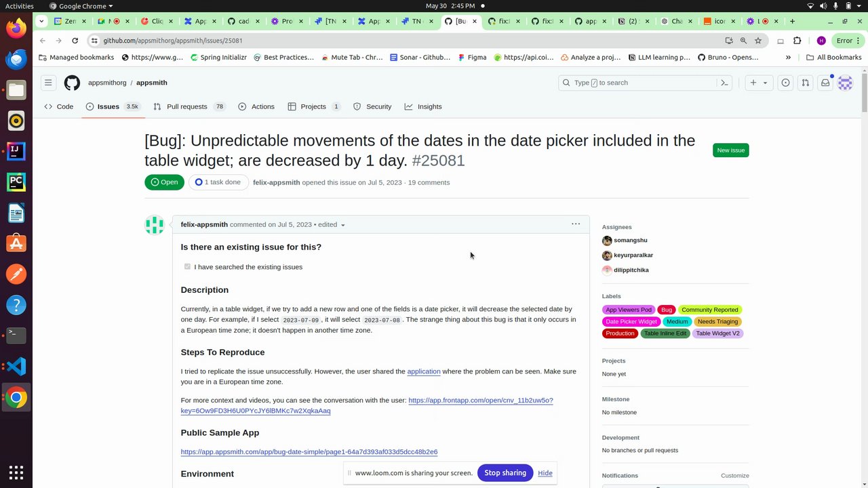Screen dimensions: 868x488
Task: Open the 'application' link in Steps To Reproduce
Action: click(424, 371)
